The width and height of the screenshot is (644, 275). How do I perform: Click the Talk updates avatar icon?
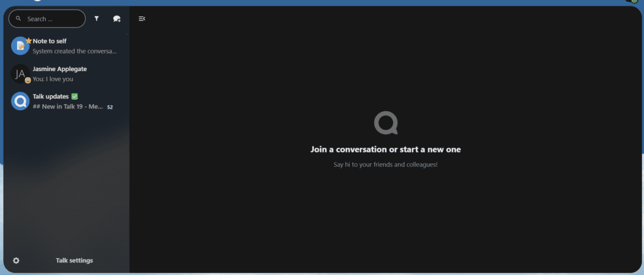pyautogui.click(x=19, y=101)
